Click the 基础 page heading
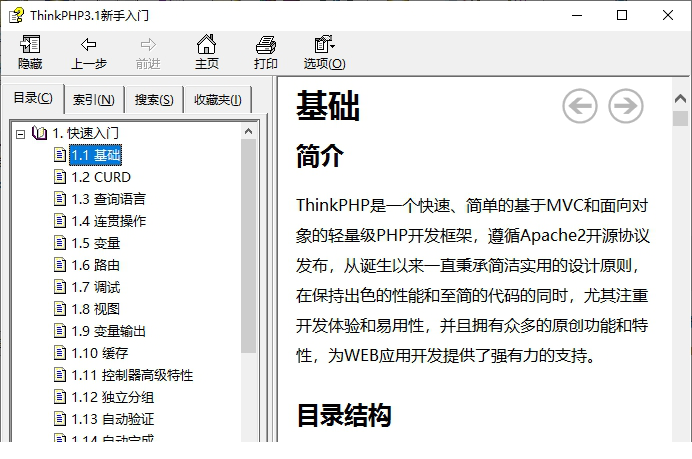This screenshot has width=692, height=459. click(x=328, y=106)
